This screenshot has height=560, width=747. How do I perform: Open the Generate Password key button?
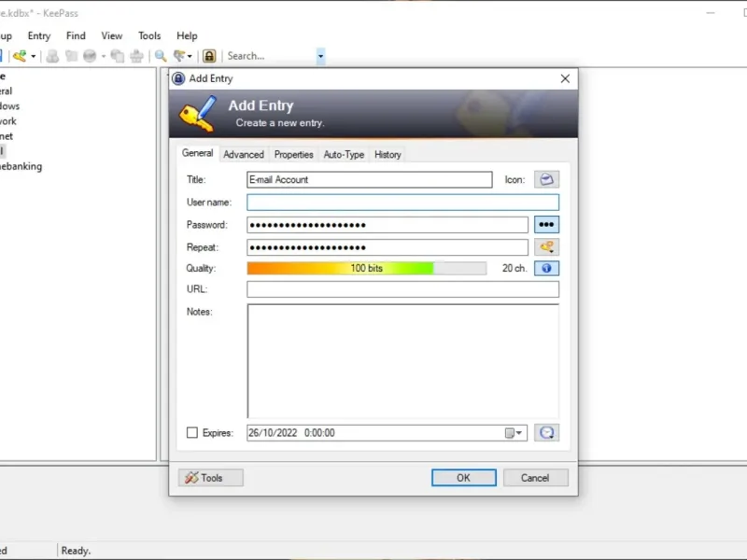[546, 246]
